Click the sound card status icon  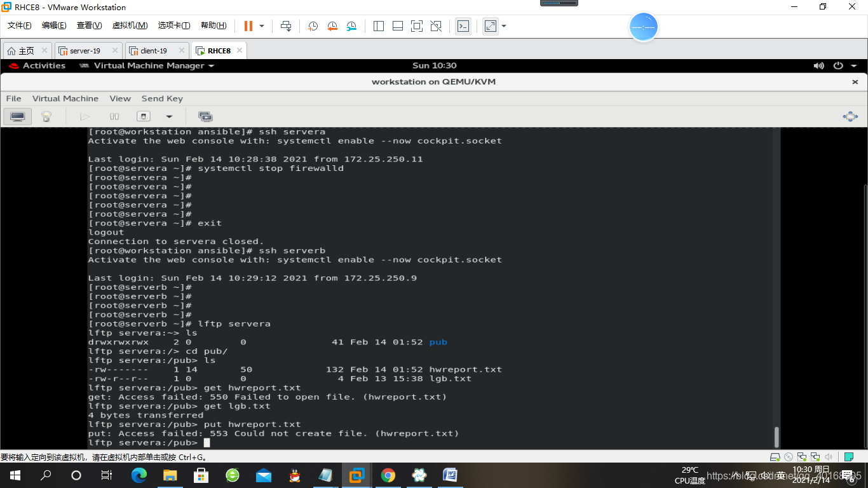(x=829, y=456)
